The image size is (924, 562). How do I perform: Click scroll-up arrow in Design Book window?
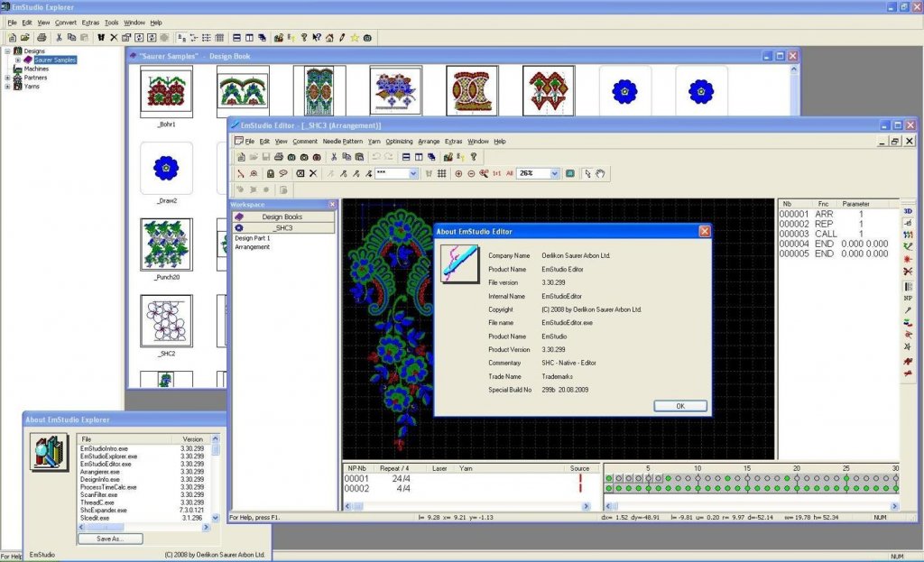pos(793,69)
